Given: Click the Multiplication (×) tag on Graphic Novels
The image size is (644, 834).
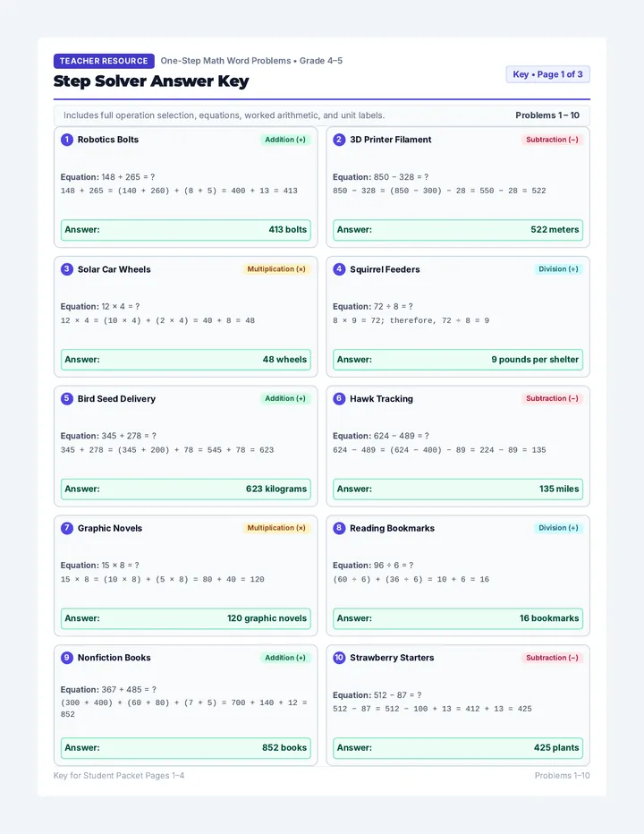Looking at the screenshot, I should pyautogui.click(x=276, y=528).
